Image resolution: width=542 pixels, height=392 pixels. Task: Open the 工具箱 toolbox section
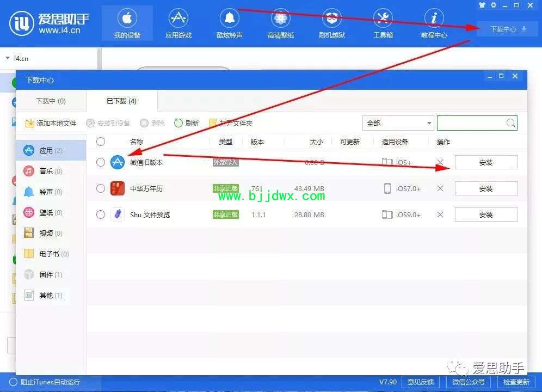point(383,23)
